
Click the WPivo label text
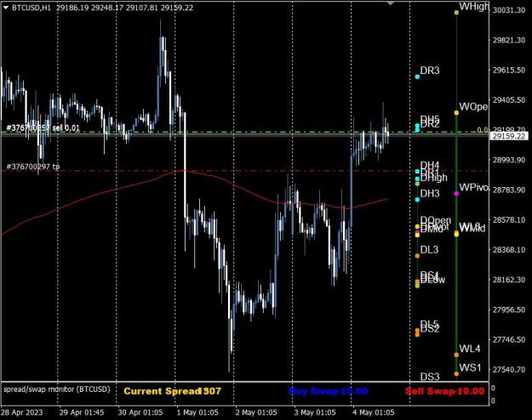473,187
